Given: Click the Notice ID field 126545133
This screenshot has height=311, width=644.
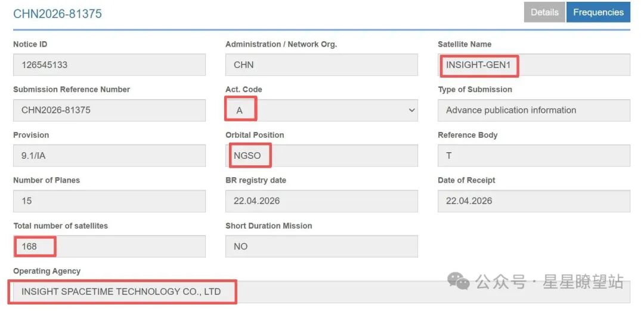Looking at the screenshot, I should coord(109,65).
